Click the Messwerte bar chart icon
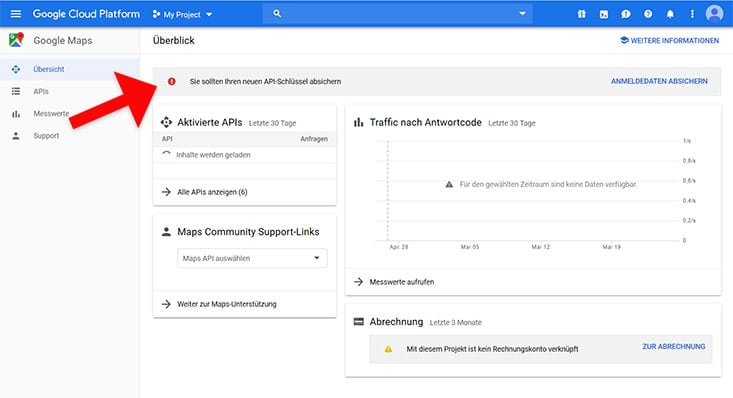 coord(16,114)
